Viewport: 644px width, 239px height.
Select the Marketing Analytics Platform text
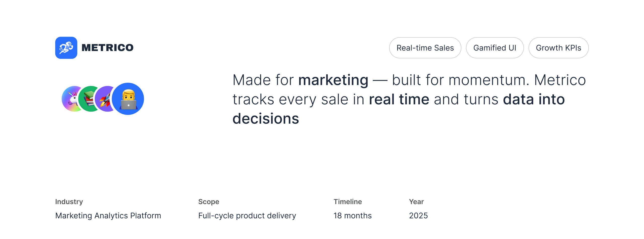click(108, 216)
